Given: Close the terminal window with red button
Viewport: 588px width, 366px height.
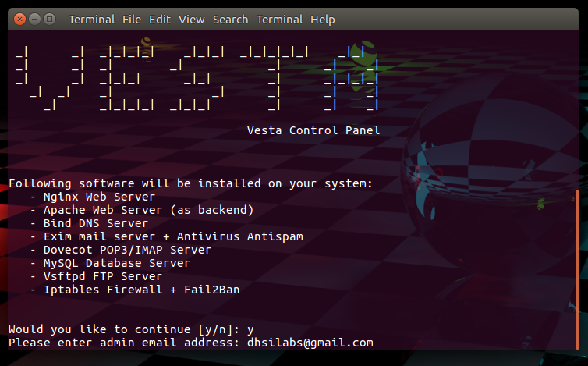Looking at the screenshot, I should point(19,19).
